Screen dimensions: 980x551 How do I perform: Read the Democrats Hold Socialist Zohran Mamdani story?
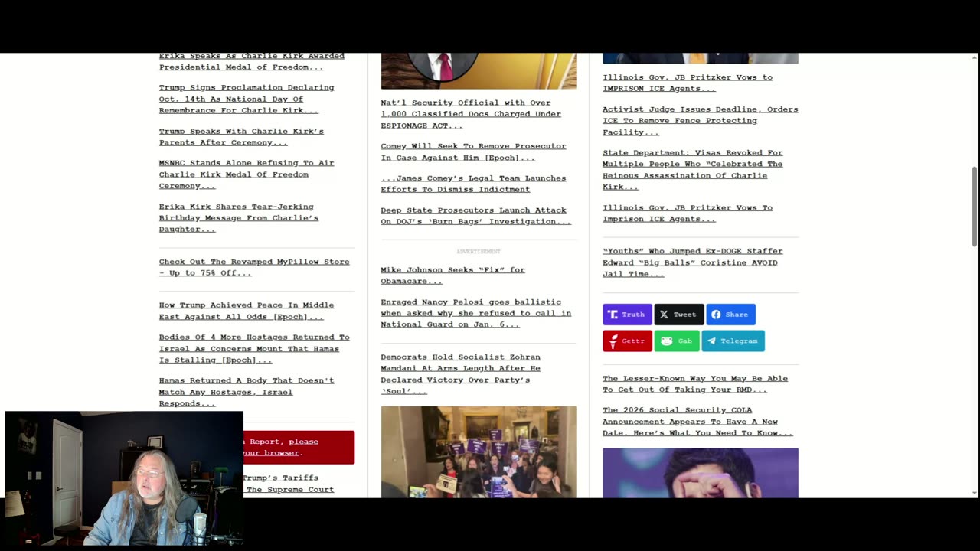[x=460, y=374]
